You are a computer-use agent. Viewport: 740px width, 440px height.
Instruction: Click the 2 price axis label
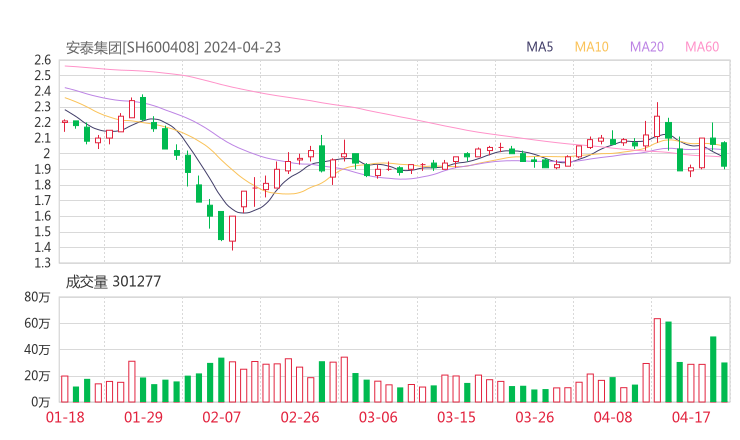pos(47,153)
